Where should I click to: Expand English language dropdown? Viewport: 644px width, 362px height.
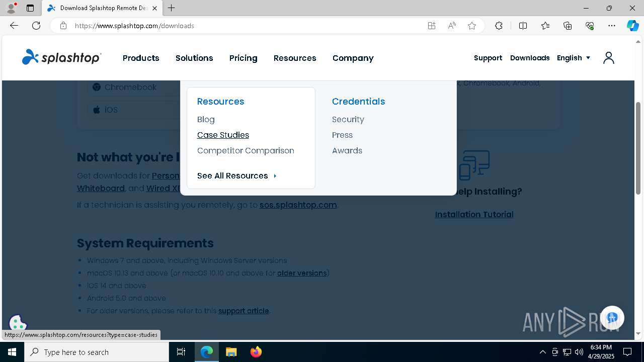[574, 58]
